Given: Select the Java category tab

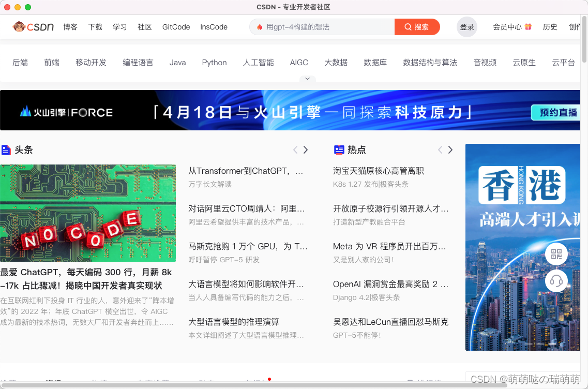Looking at the screenshot, I should [178, 63].
